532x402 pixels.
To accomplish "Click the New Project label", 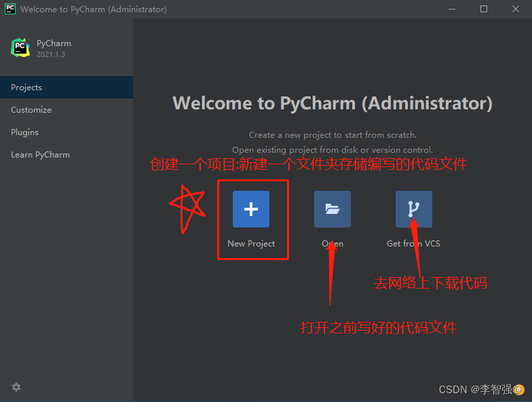I will [251, 244].
